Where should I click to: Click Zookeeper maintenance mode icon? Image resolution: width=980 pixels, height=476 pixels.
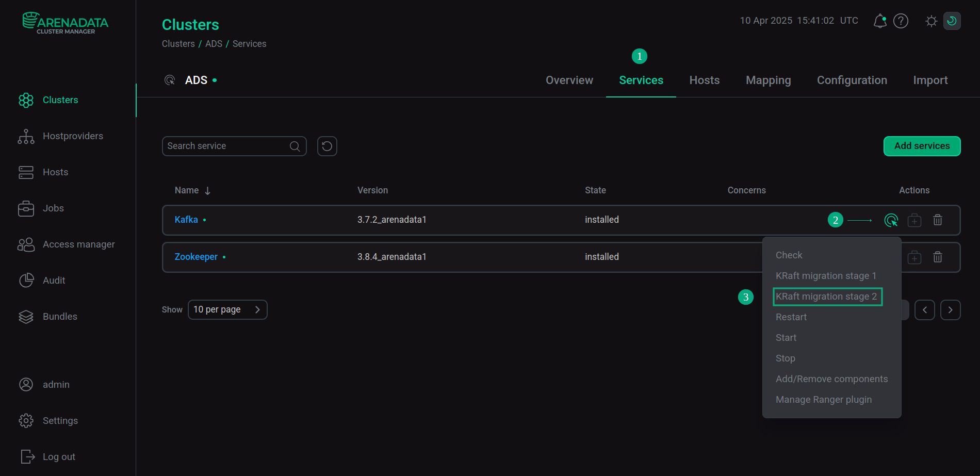[914, 257]
